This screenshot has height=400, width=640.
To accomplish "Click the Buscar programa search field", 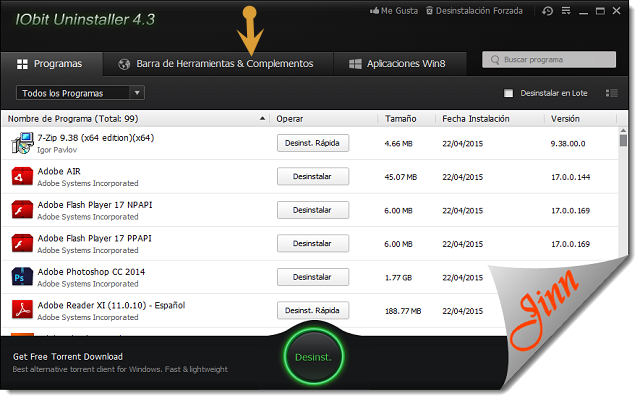I will tap(549, 60).
